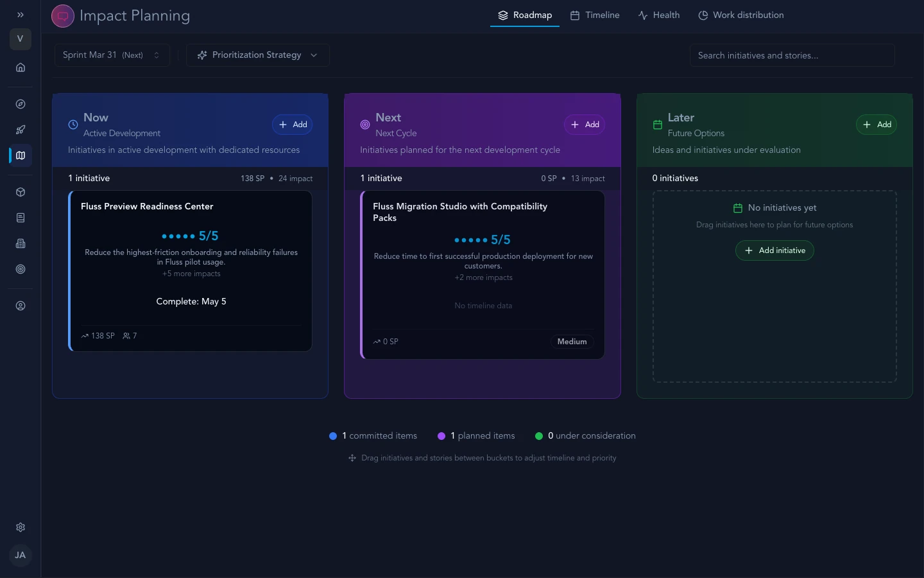
Task: Click the JA user avatar
Action: (x=21, y=555)
